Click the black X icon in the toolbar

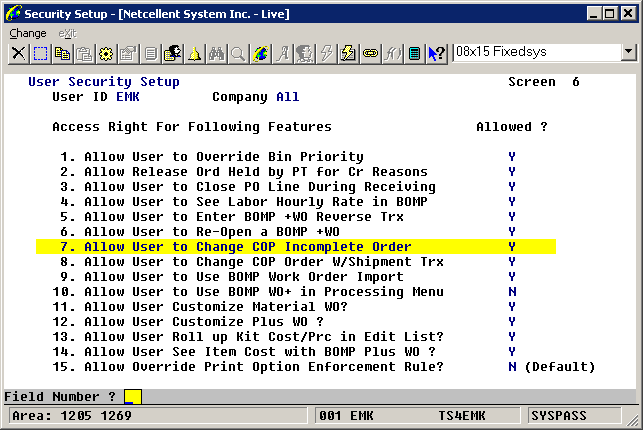point(17,53)
